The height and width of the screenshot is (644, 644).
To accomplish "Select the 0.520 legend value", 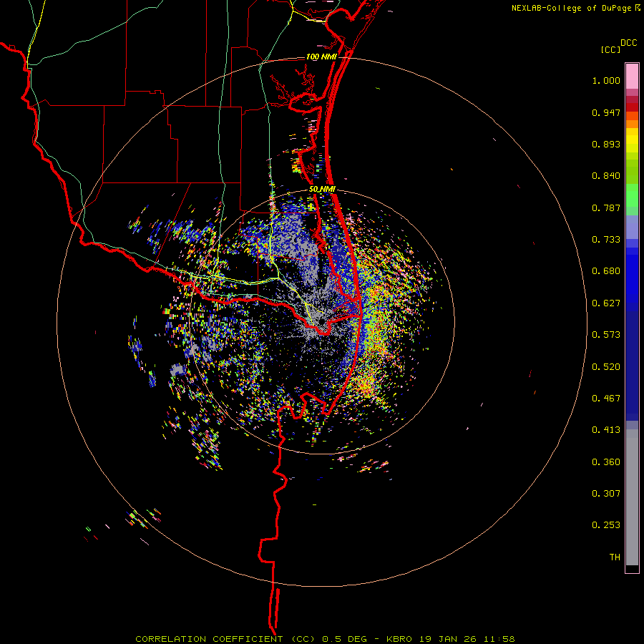I will [x=606, y=367].
